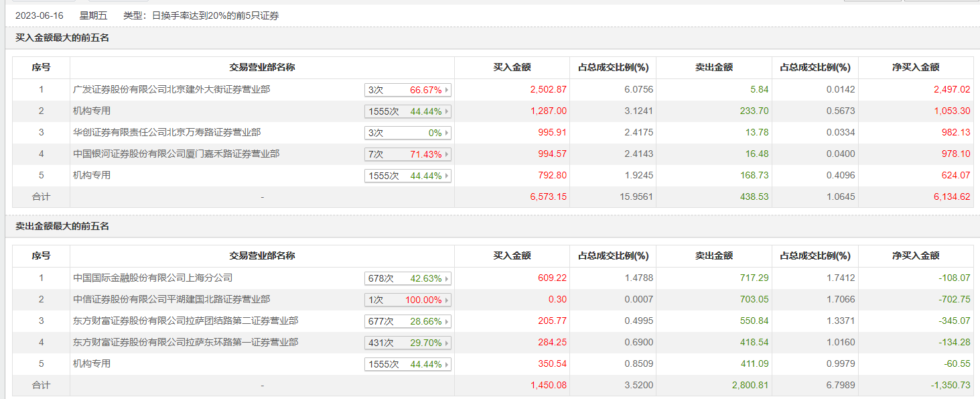Click 机构专用 in the sell table

92,363
